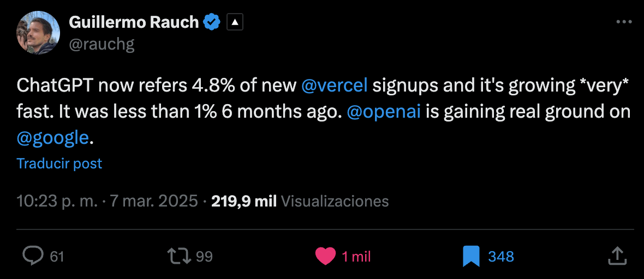This screenshot has height=279, width=644.
Task: Open Guillermo Rauch's profile picture
Action: (x=38, y=33)
